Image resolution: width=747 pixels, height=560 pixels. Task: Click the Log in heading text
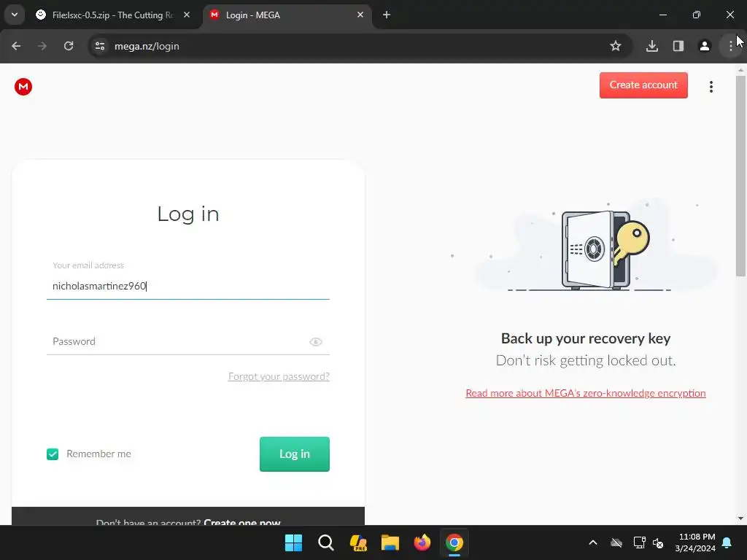188,214
